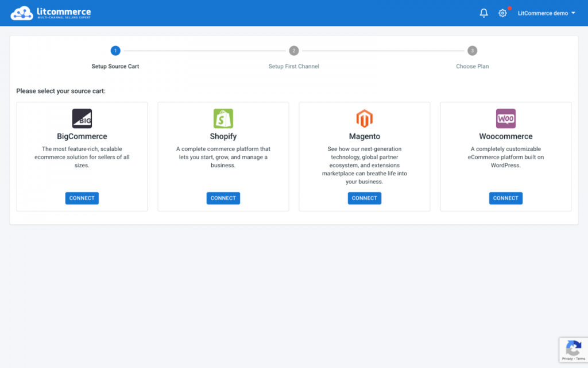This screenshot has height=368, width=588.
Task: Select step 3 circle in stepper
Action: pos(473,51)
